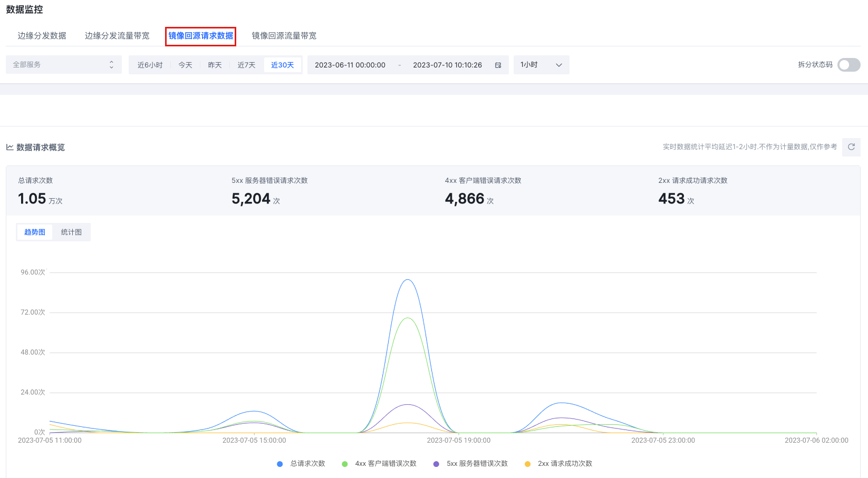Click the 96.00次 y-axis label
This screenshot has width=868, height=478.
[x=33, y=272]
